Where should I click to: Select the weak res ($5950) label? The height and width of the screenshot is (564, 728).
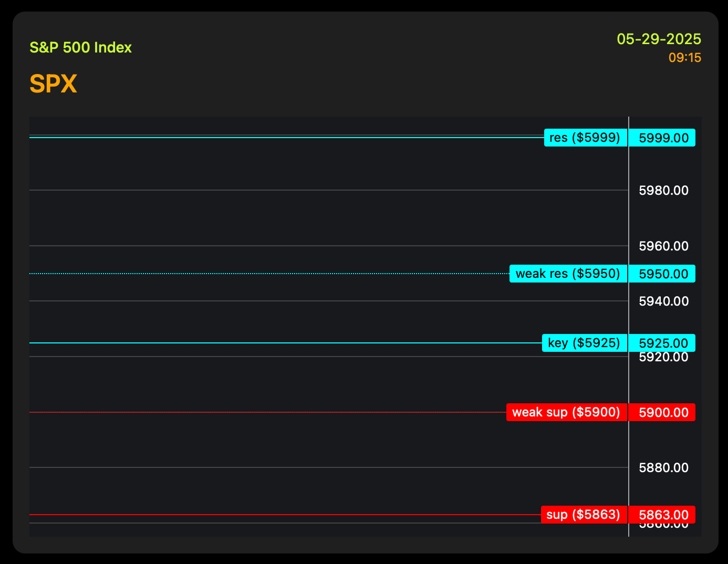click(x=568, y=274)
